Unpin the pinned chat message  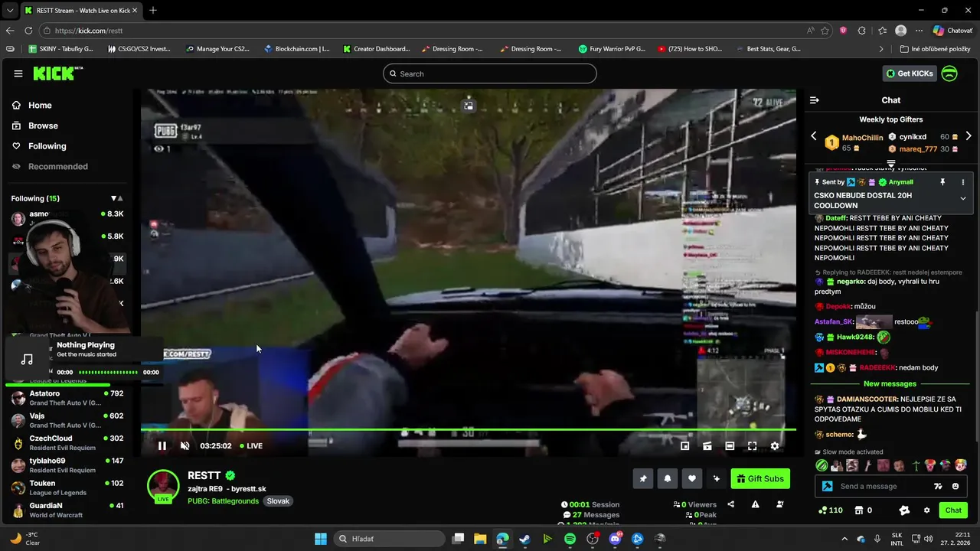click(942, 182)
